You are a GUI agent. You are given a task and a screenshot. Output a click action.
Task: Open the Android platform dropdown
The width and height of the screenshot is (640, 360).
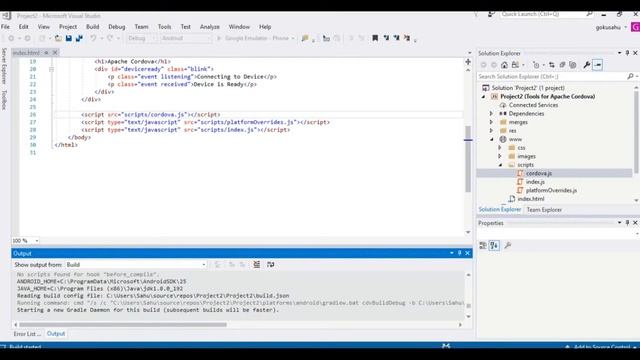(186, 38)
